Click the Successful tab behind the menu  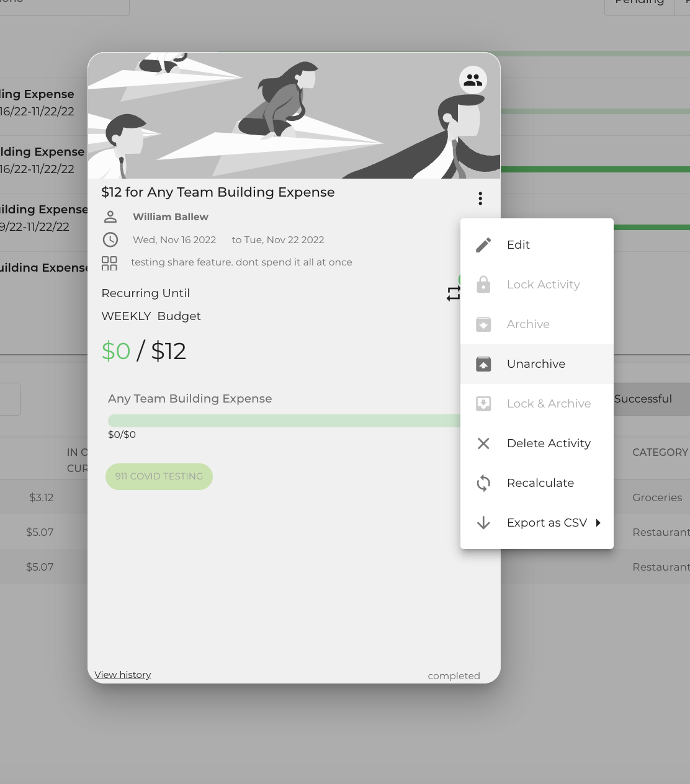point(643,399)
